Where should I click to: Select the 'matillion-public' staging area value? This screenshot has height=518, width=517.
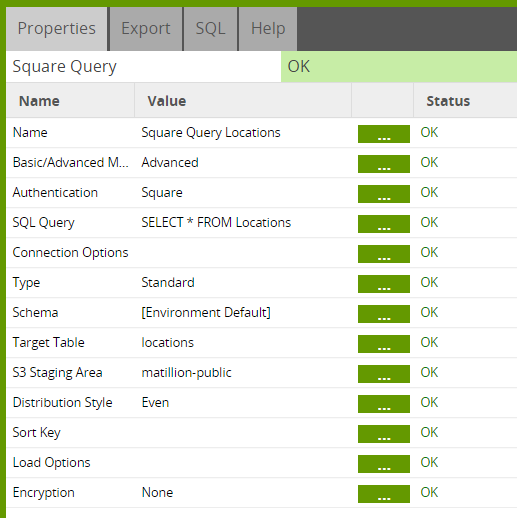click(186, 373)
